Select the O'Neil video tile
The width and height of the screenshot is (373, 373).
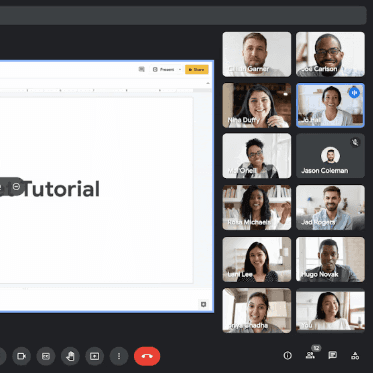257,156
